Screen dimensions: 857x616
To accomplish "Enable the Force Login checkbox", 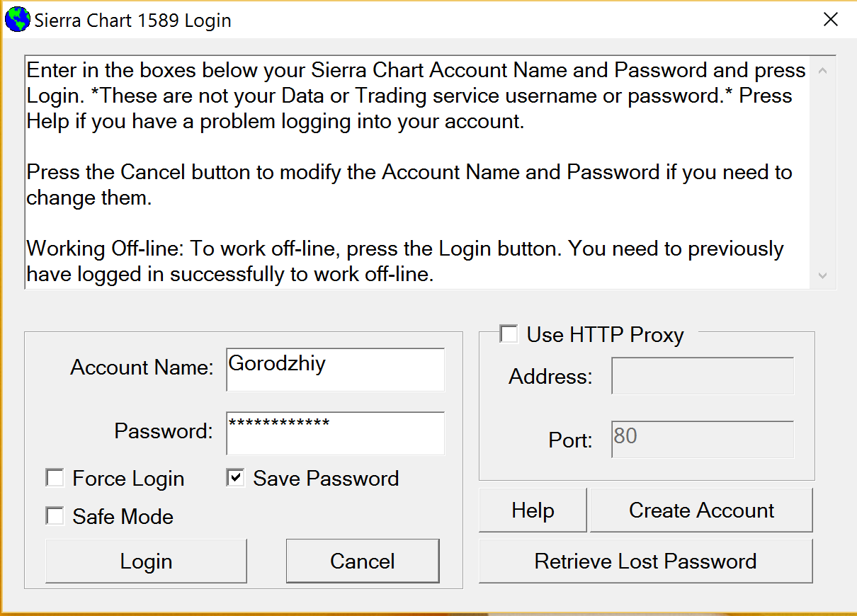I will pos(55,479).
